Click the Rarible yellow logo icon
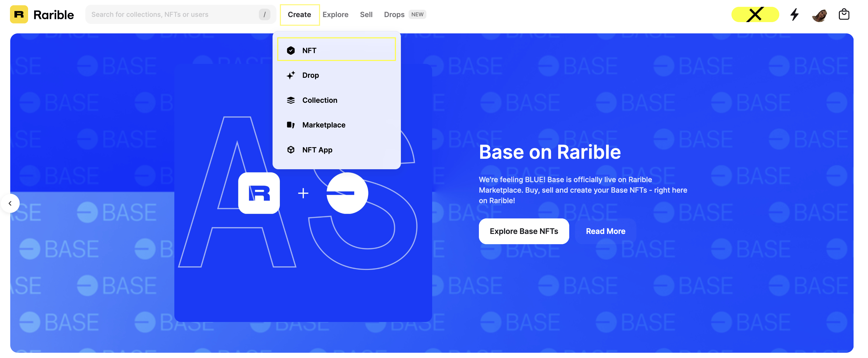The width and height of the screenshot is (868, 358). coord(19,14)
